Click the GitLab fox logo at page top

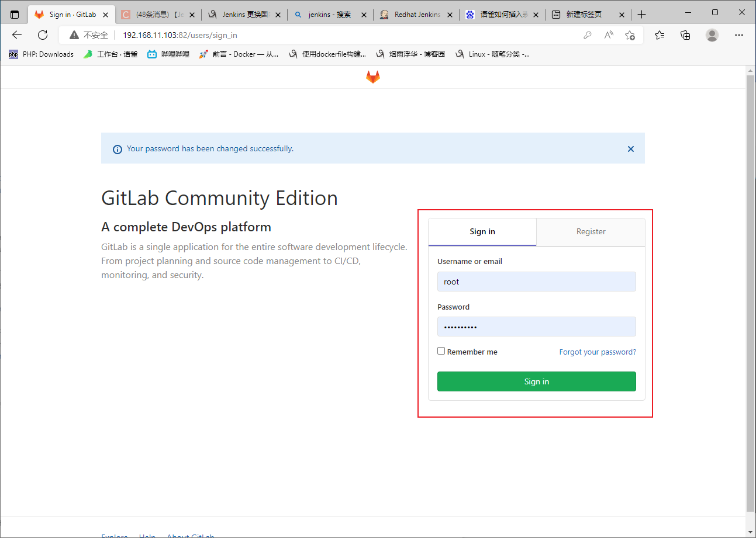coord(373,77)
